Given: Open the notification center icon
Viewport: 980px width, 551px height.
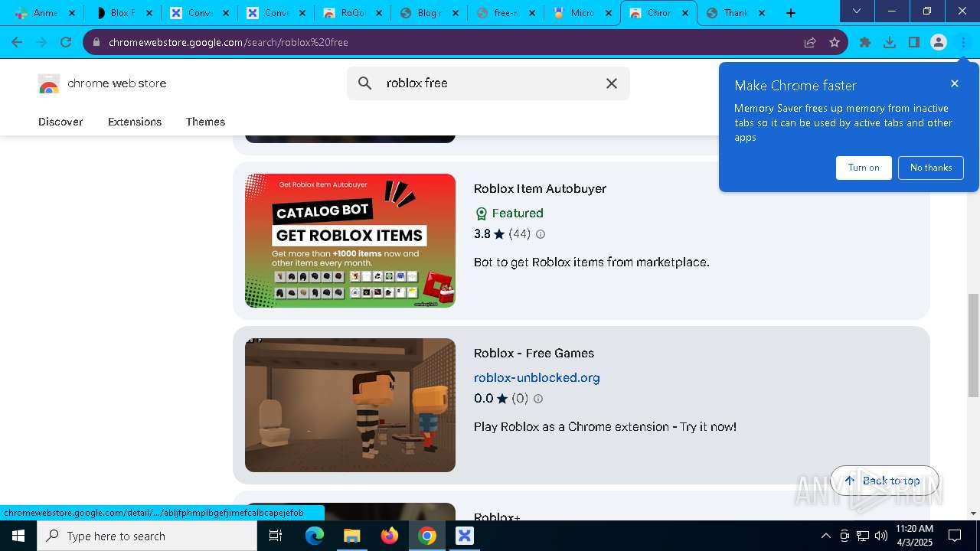Looking at the screenshot, I should click(x=955, y=536).
